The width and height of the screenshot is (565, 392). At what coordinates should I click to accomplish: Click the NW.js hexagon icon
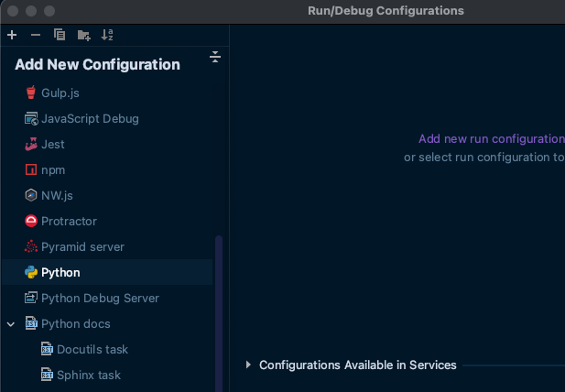click(x=31, y=195)
